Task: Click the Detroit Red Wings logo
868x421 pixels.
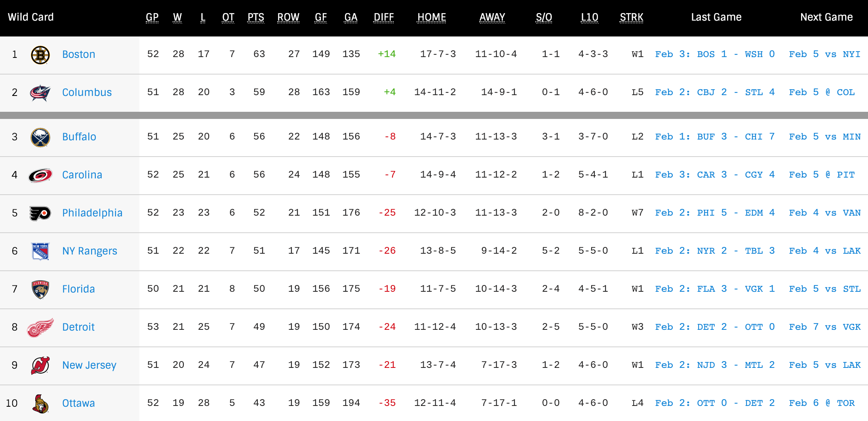Action: [x=40, y=327]
